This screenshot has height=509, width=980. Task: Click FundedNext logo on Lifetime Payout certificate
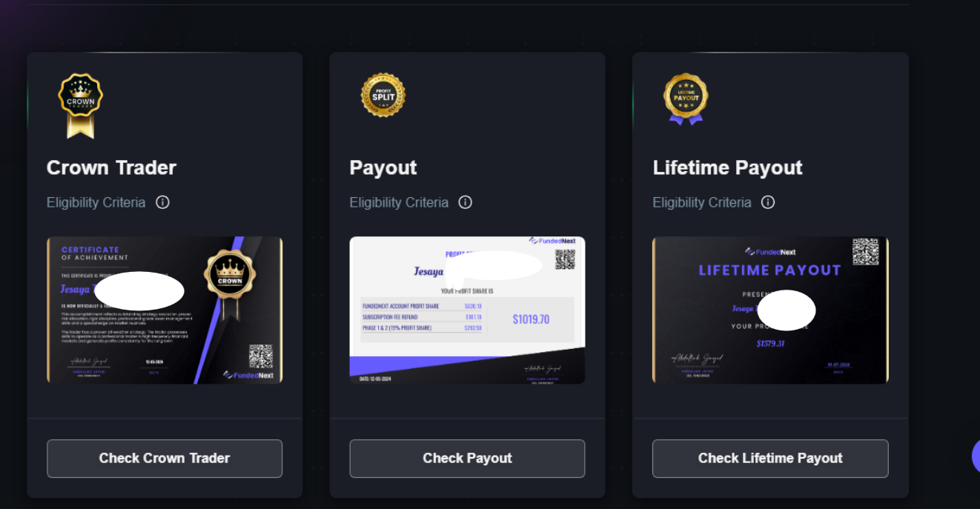click(x=770, y=252)
